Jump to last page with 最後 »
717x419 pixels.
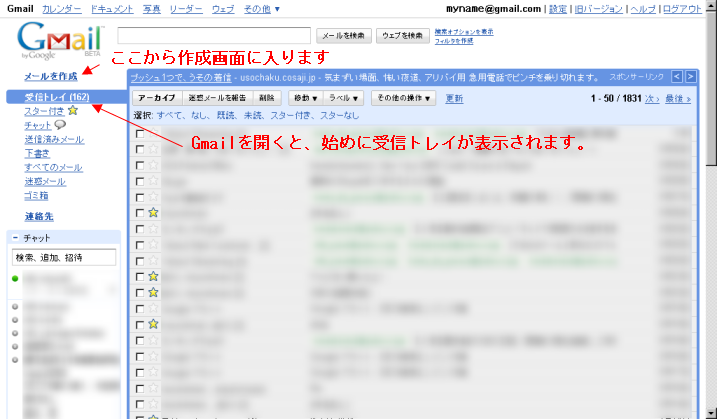tap(678, 98)
